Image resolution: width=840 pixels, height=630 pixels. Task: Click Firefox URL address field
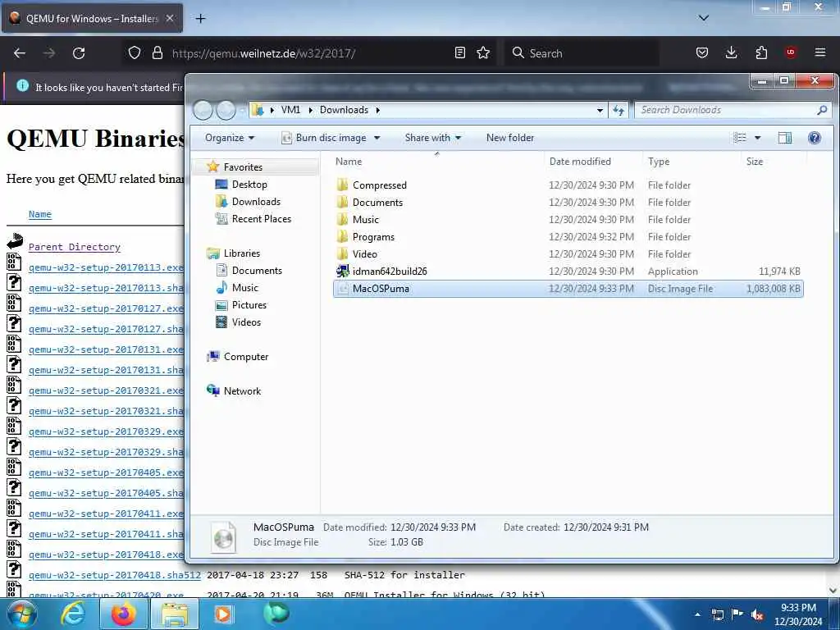(308, 53)
